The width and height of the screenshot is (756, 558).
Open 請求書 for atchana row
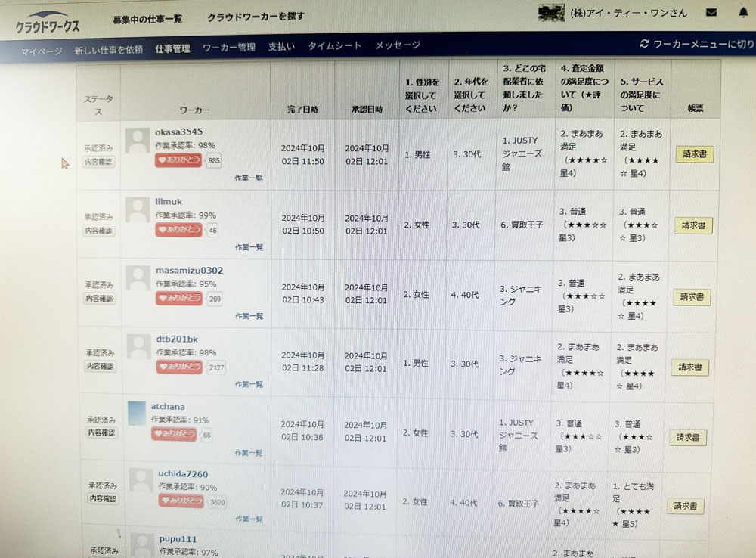pos(687,438)
